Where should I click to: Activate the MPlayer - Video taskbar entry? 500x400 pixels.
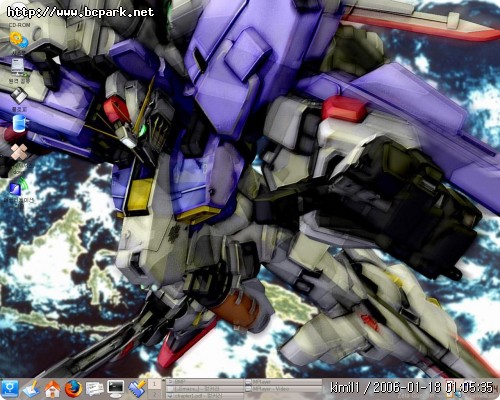(x=283, y=389)
